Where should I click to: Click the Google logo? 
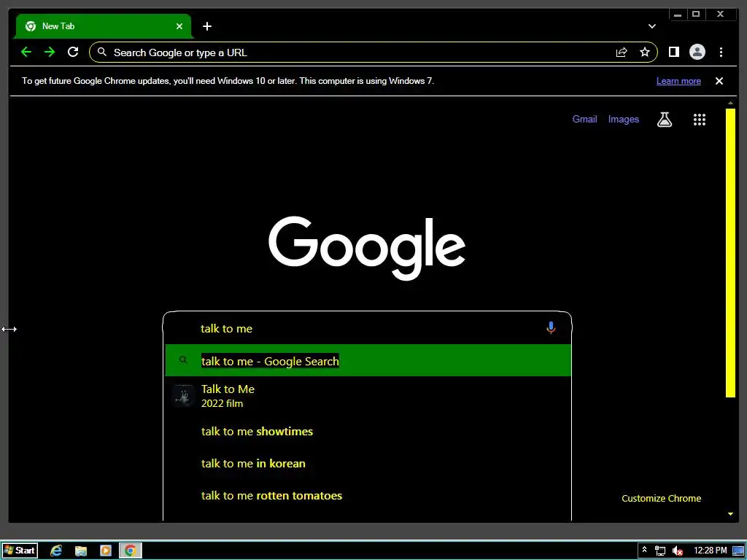367,248
